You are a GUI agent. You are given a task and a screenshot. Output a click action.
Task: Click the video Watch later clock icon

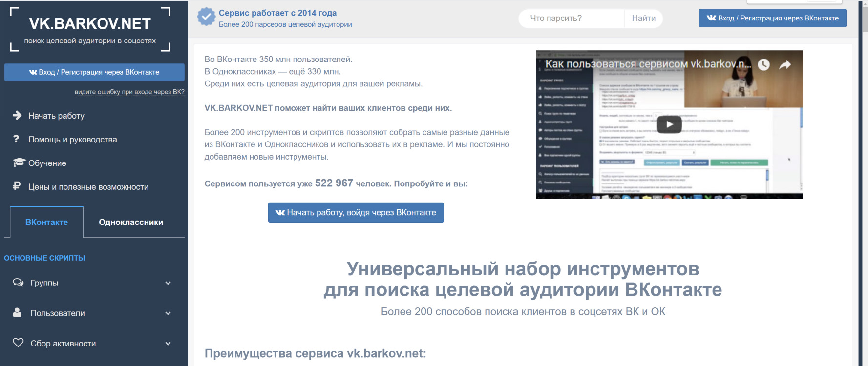click(763, 64)
